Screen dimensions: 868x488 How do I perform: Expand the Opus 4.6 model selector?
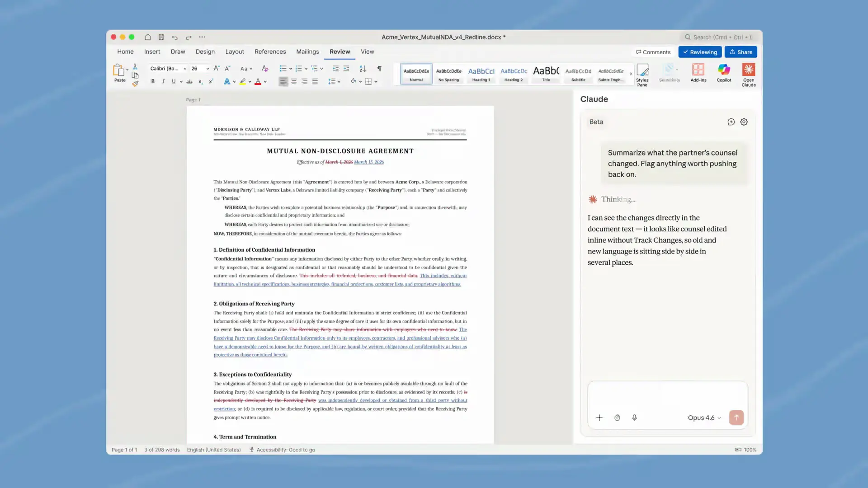click(704, 418)
